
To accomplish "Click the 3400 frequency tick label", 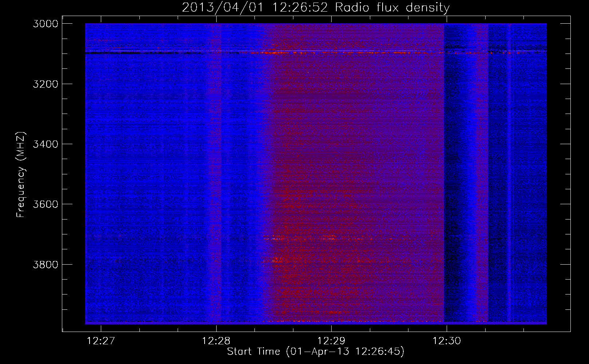I will 46,144.
